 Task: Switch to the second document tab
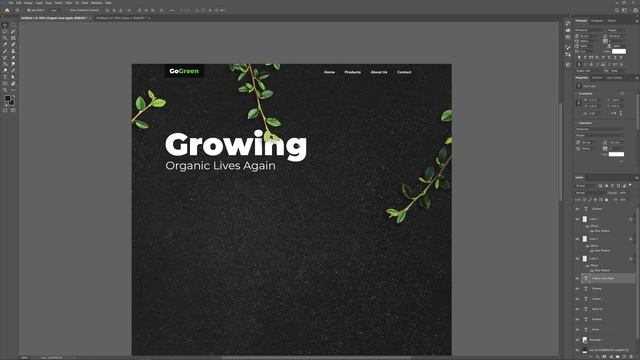point(121,18)
